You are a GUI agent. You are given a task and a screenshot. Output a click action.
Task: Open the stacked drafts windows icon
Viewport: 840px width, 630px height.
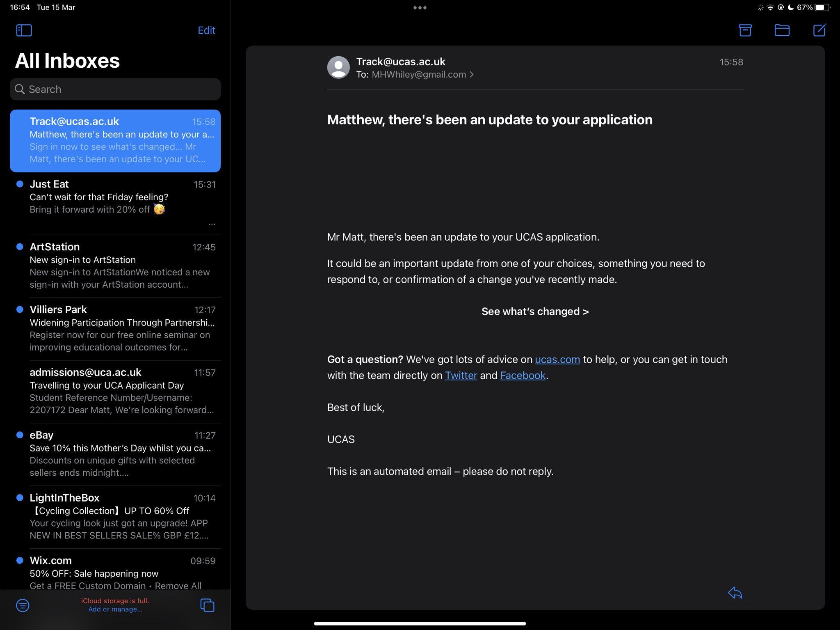[x=207, y=605]
